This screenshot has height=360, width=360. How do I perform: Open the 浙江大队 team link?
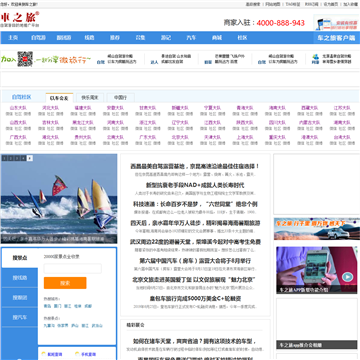148,123
